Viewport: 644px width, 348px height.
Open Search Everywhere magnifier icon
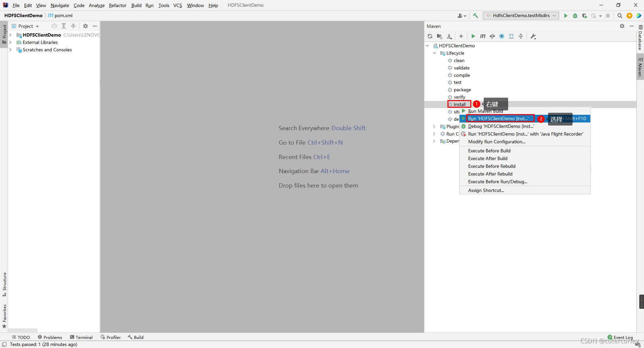pyautogui.click(x=620, y=16)
